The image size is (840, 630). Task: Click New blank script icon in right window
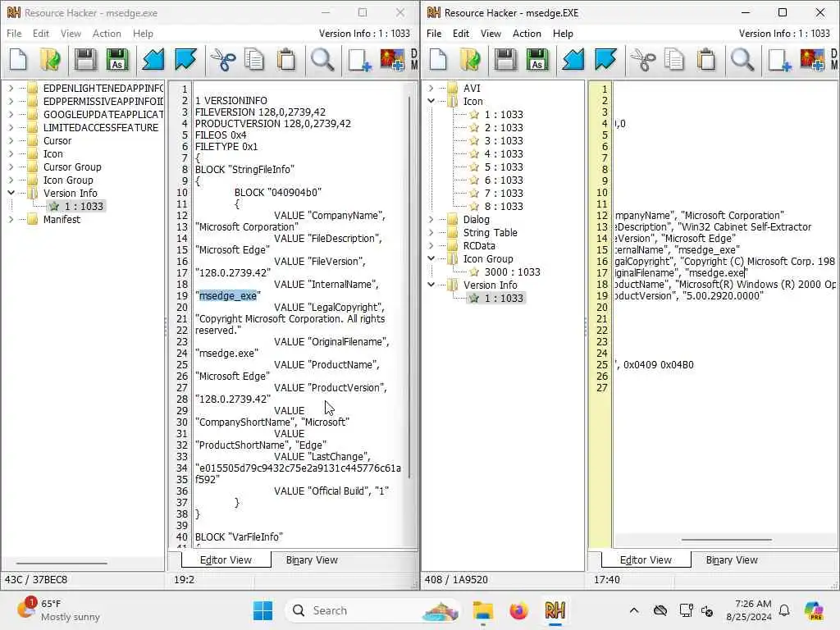coord(438,59)
